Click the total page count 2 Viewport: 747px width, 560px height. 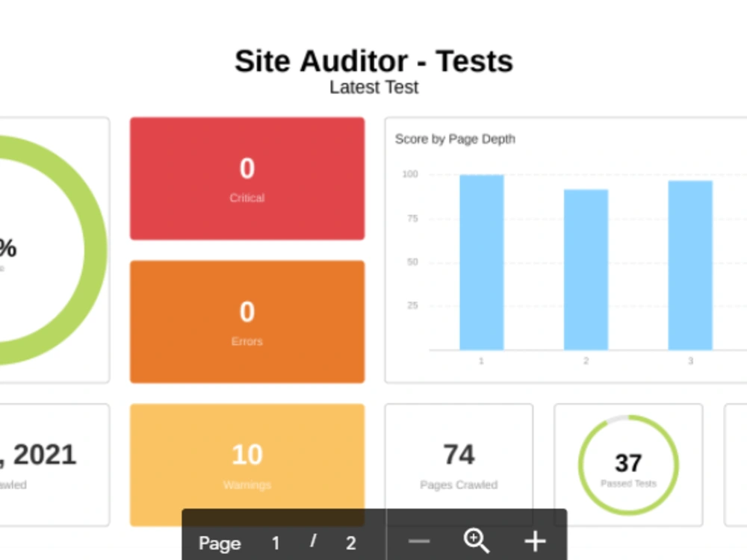pos(351,543)
